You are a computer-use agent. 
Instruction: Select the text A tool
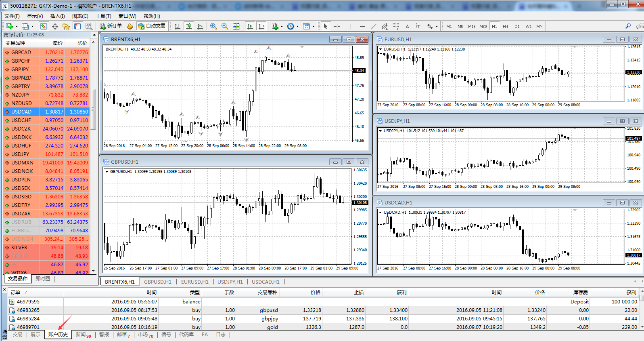pos(407,26)
